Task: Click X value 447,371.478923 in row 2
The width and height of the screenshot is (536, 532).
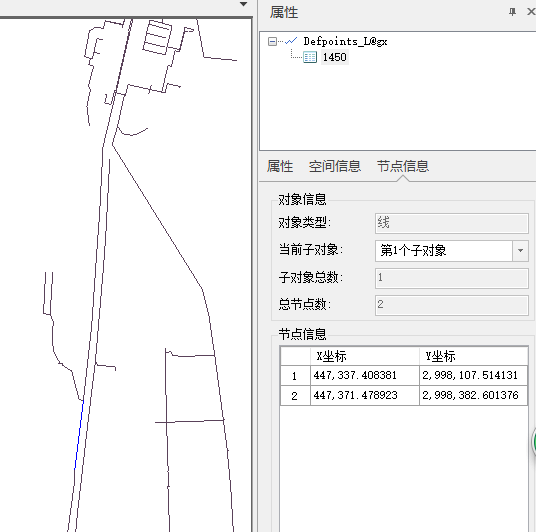Action: coord(356,396)
